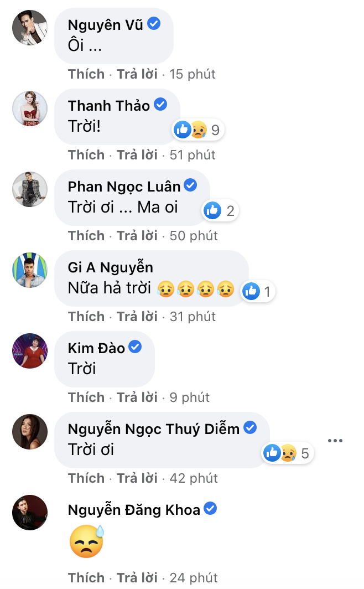The image size is (364, 589).
Task: Click the 24 phút timestamp on Nguyễn Đăng Khoa's comment
Action: click(x=194, y=578)
